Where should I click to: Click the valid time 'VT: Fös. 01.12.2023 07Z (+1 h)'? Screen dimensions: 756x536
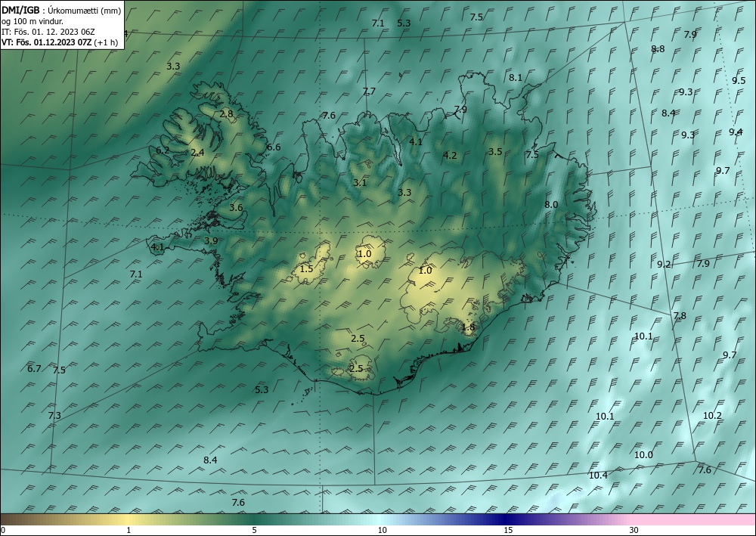[60, 42]
